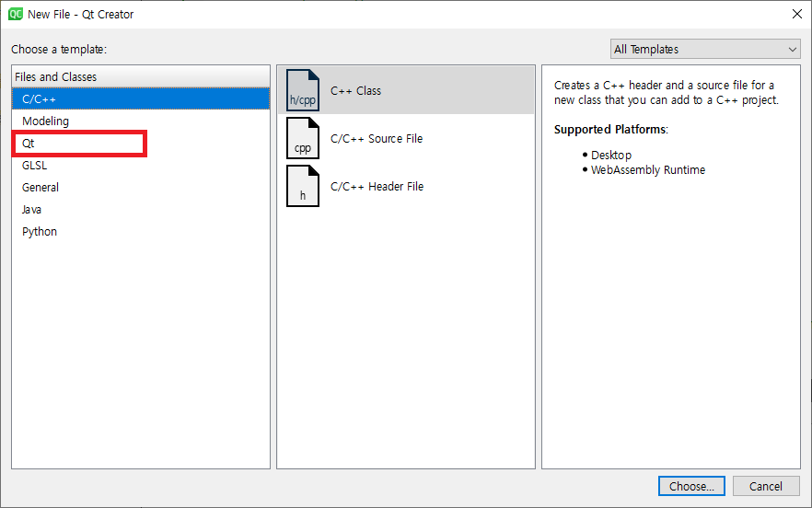Select the cpp file icon for C/C++ Source File
Viewport: 812px width, 508px height.
pyautogui.click(x=303, y=138)
